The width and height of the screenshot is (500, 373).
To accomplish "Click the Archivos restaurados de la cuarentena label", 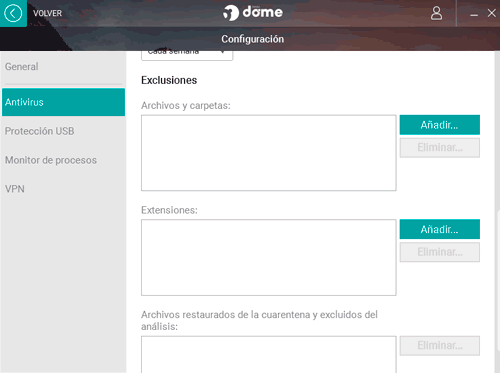I will coord(259,320).
